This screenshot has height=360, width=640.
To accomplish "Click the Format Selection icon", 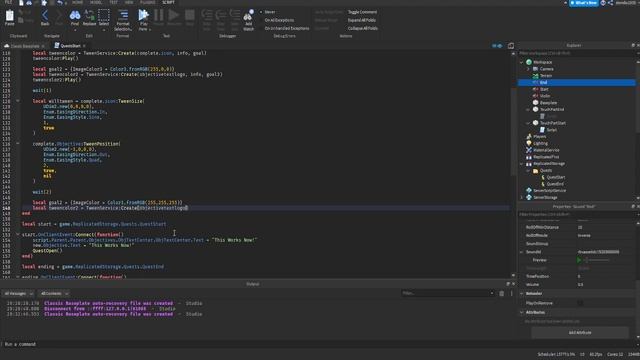I will click(x=122, y=16).
